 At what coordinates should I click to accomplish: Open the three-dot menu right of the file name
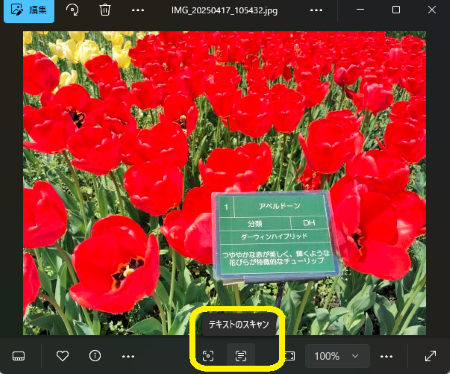point(316,10)
